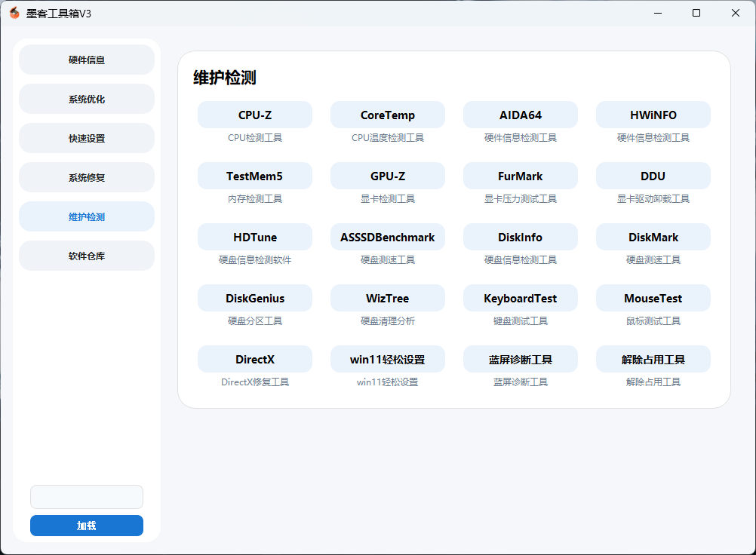This screenshot has height=555, width=756.
Task: Open CoreTemp temperature monitor
Action: [387, 115]
